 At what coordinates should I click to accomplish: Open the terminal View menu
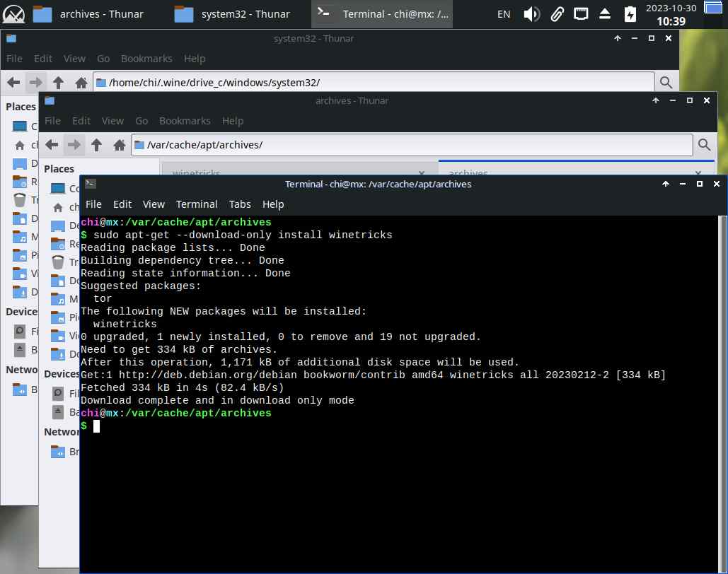tap(154, 204)
